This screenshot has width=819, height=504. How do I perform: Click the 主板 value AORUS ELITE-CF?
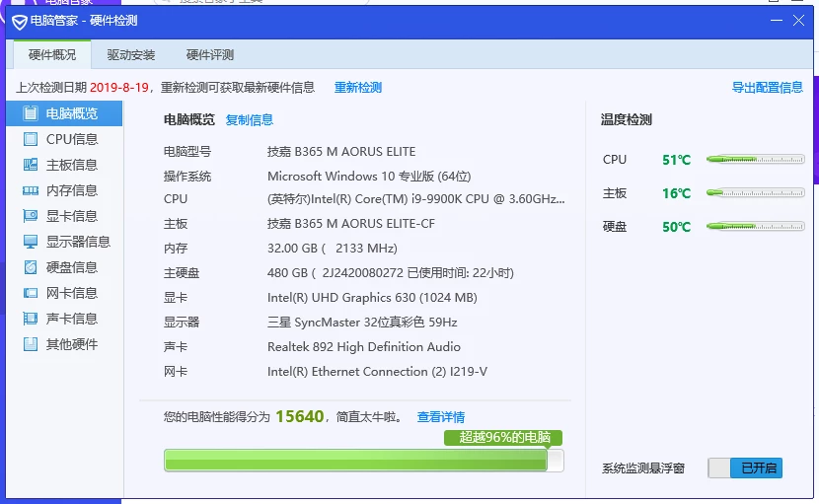click(x=351, y=224)
